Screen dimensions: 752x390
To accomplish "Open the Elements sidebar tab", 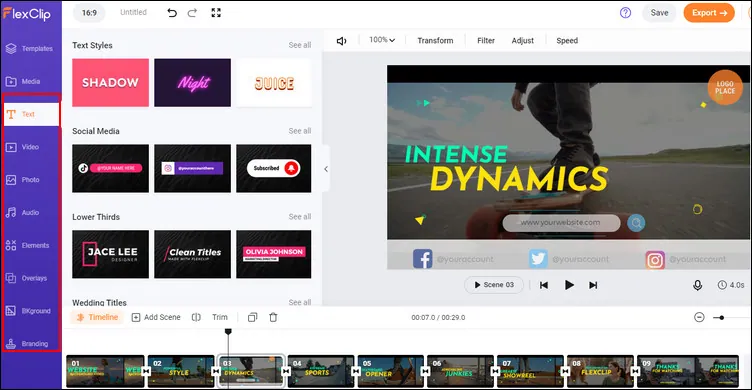I will click(30, 245).
